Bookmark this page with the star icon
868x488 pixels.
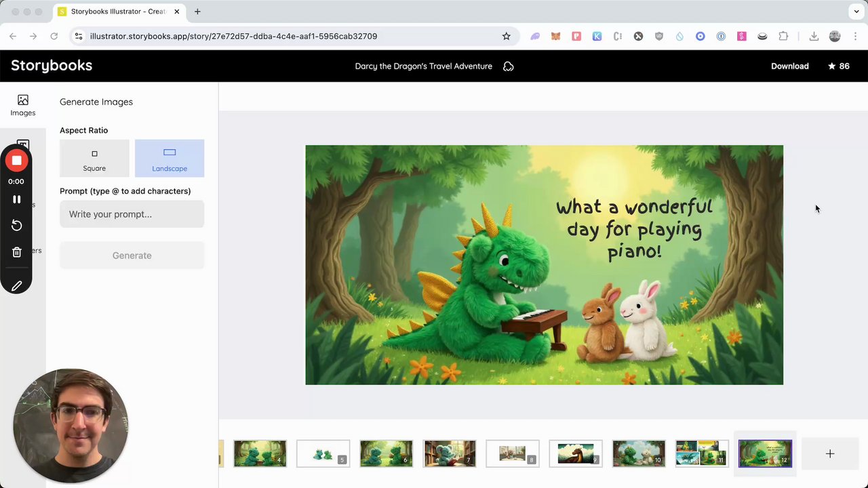(506, 36)
